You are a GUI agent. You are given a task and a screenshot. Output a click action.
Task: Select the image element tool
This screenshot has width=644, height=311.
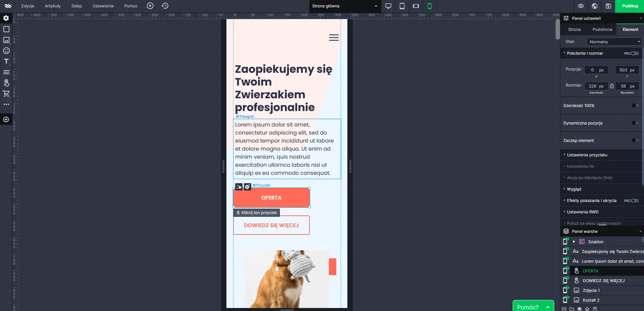(6, 40)
